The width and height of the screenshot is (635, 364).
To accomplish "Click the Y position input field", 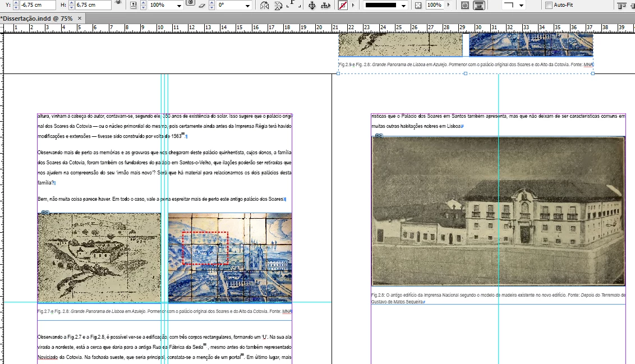I will 38,5.
